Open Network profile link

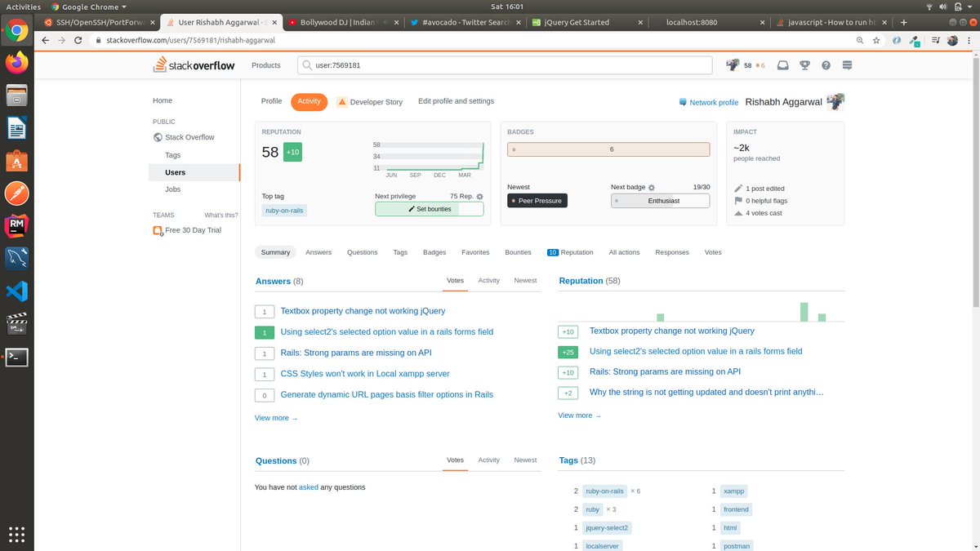click(709, 102)
